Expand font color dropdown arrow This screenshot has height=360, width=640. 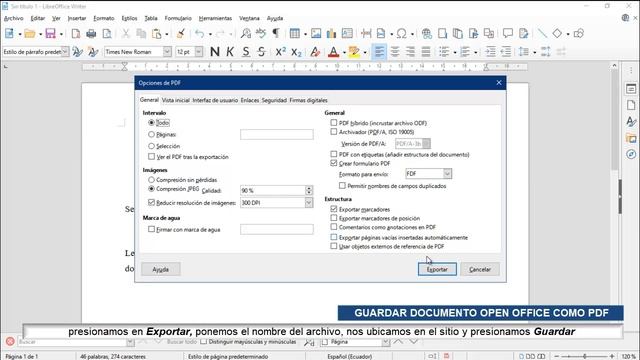[x=344, y=52]
